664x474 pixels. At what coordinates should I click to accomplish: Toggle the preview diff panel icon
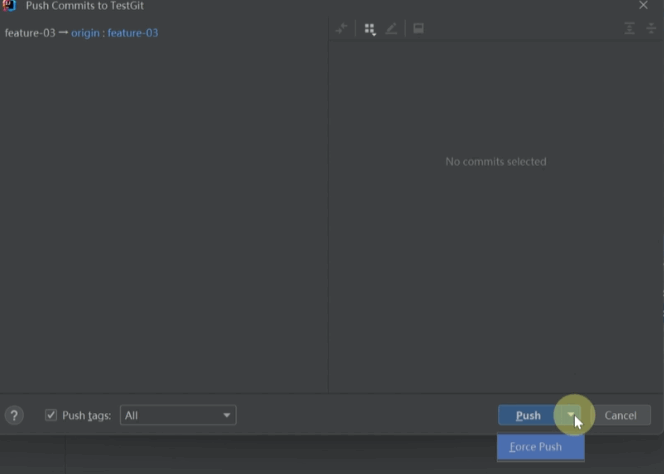[418, 28]
